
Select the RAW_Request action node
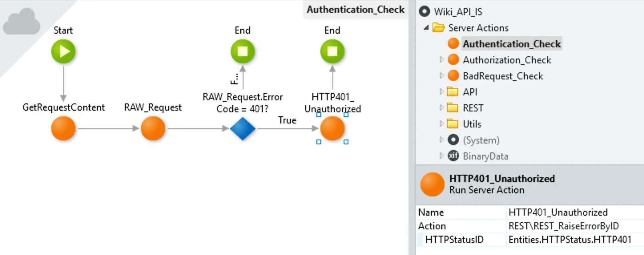coord(153,128)
